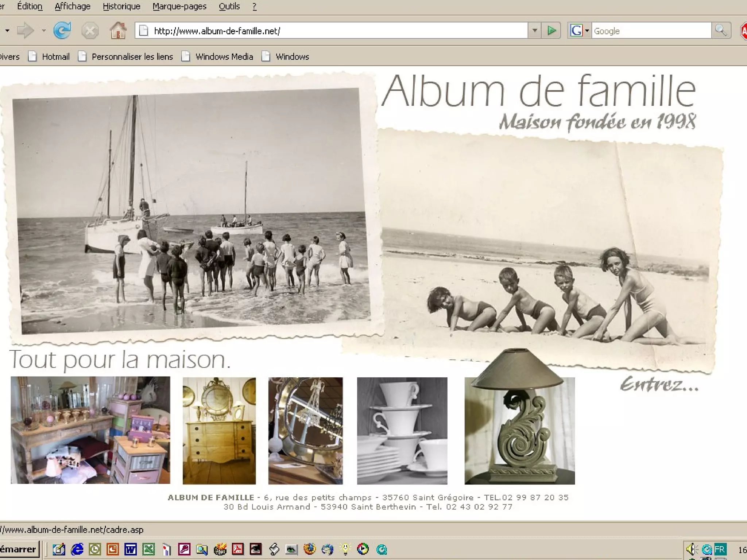Open Excel from quick launch bar
The width and height of the screenshot is (747, 560).
[x=148, y=549]
